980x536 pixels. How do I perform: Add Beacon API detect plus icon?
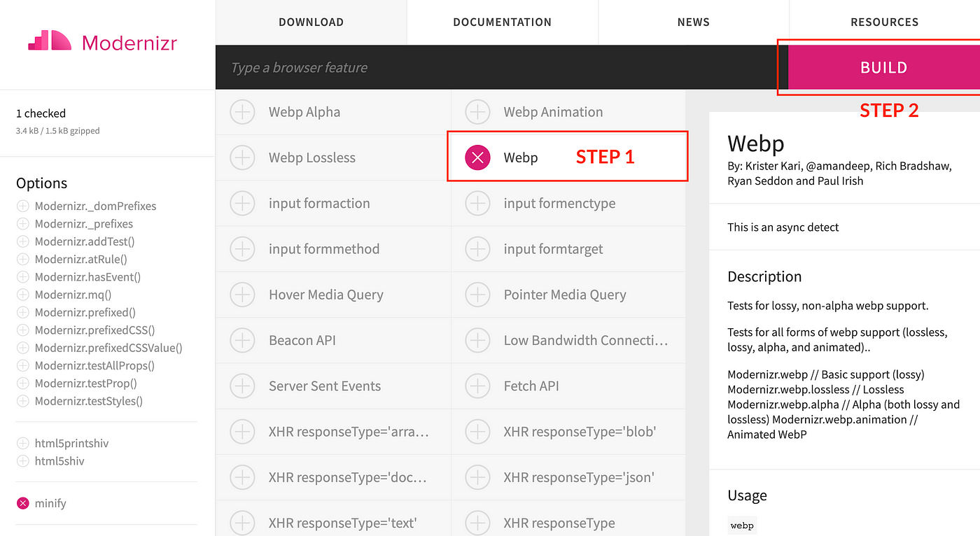242,341
